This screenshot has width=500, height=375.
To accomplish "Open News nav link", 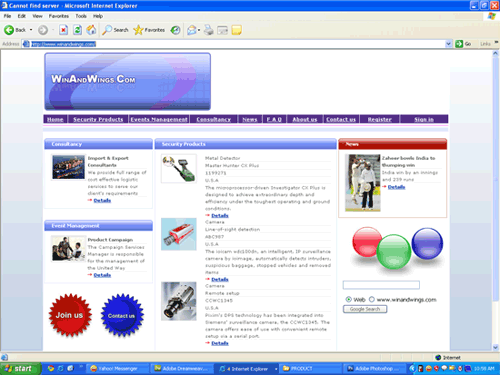I will [250, 119].
